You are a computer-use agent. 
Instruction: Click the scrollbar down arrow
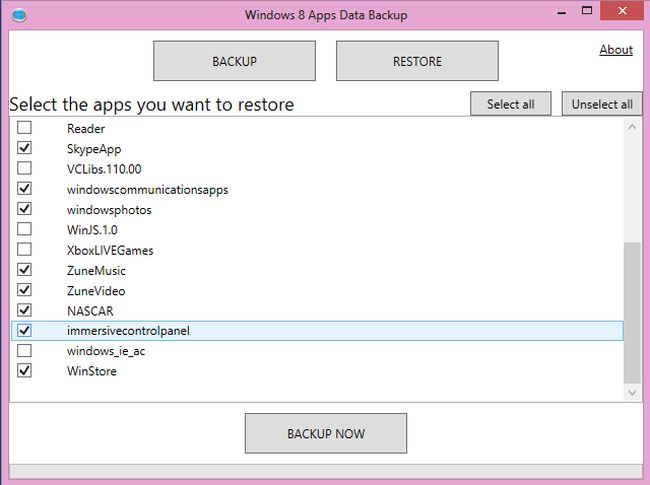point(632,392)
